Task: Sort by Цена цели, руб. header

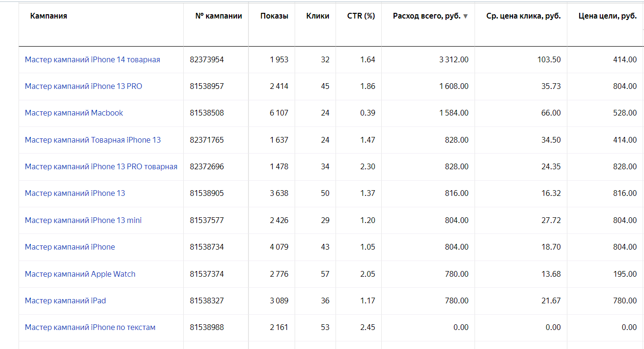Action: [x=607, y=16]
